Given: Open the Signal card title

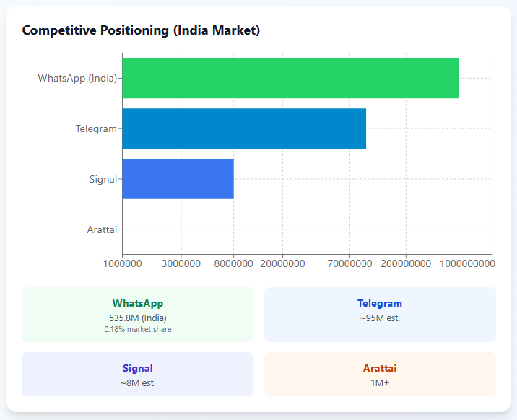Looking at the screenshot, I should (x=138, y=369).
